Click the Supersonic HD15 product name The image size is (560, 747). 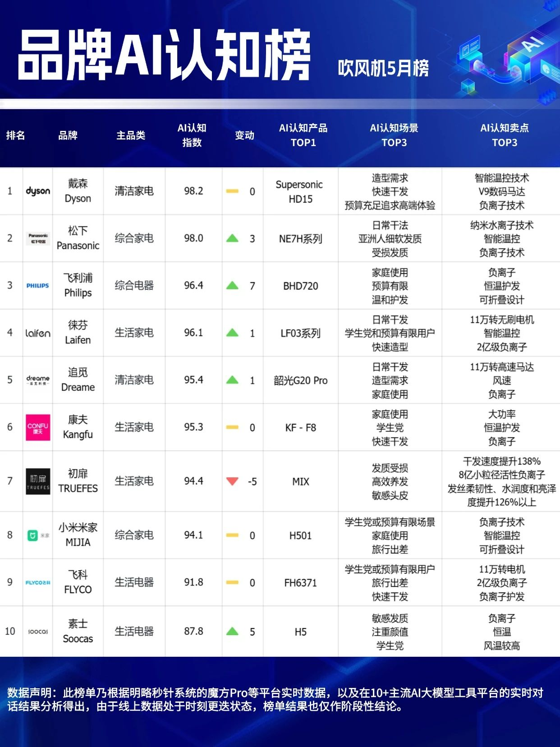coord(300,192)
